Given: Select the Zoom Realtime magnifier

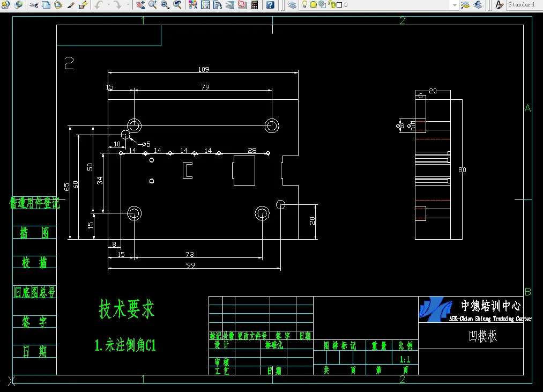Looking at the screenshot, I should tap(152, 4).
